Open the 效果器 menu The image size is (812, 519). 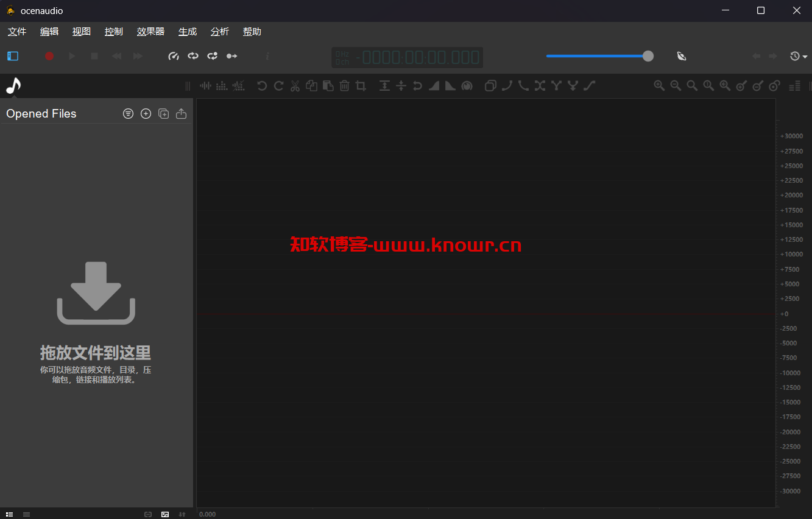point(150,32)
